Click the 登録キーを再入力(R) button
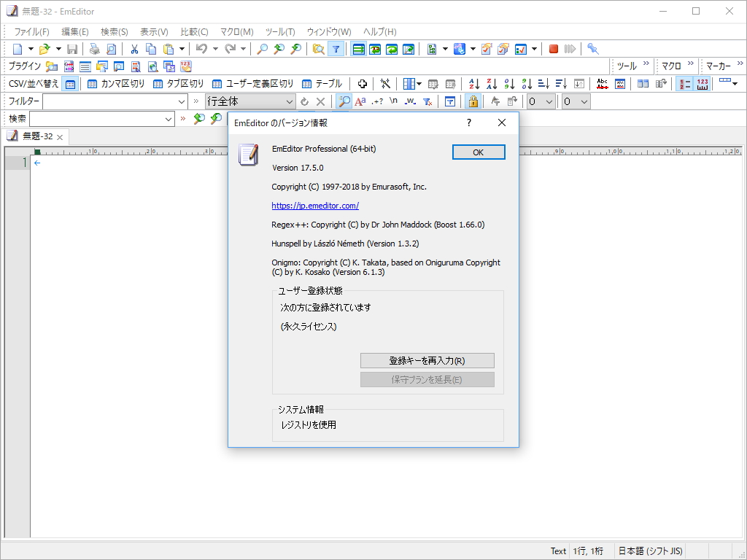This screenshot has height=560, width=747. coord(427,360)
